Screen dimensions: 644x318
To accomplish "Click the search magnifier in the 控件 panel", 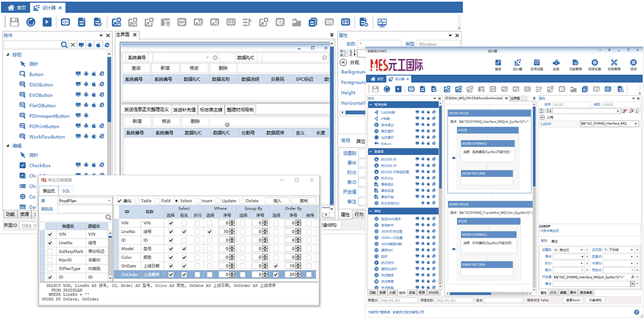I will point(63,45).
